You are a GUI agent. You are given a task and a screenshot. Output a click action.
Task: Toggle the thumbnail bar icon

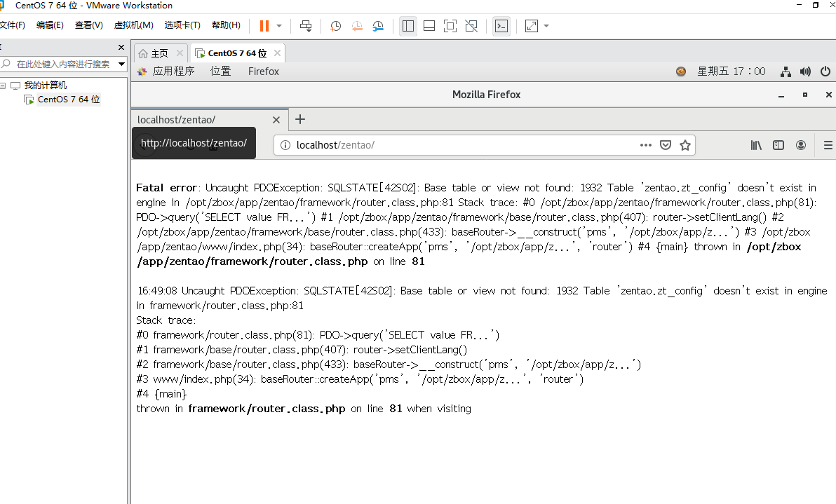tap(429, 25)
